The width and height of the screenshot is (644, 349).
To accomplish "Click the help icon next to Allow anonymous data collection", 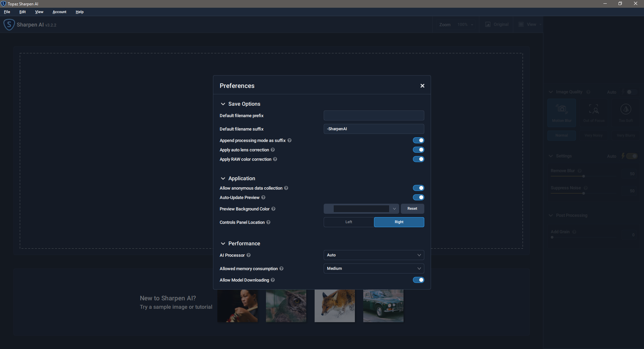I will (x=286, y=188).
